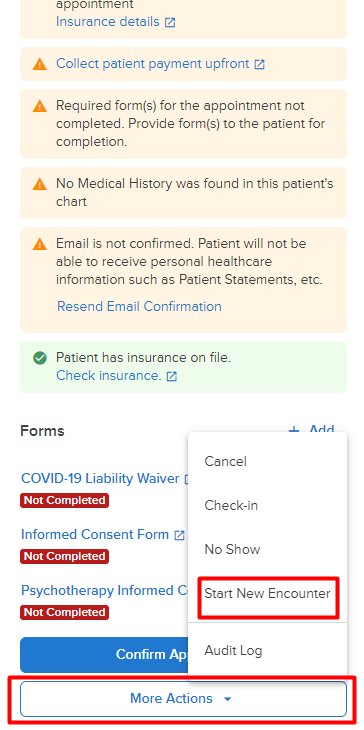Select Start New Encounter from menu

point(268,594)
